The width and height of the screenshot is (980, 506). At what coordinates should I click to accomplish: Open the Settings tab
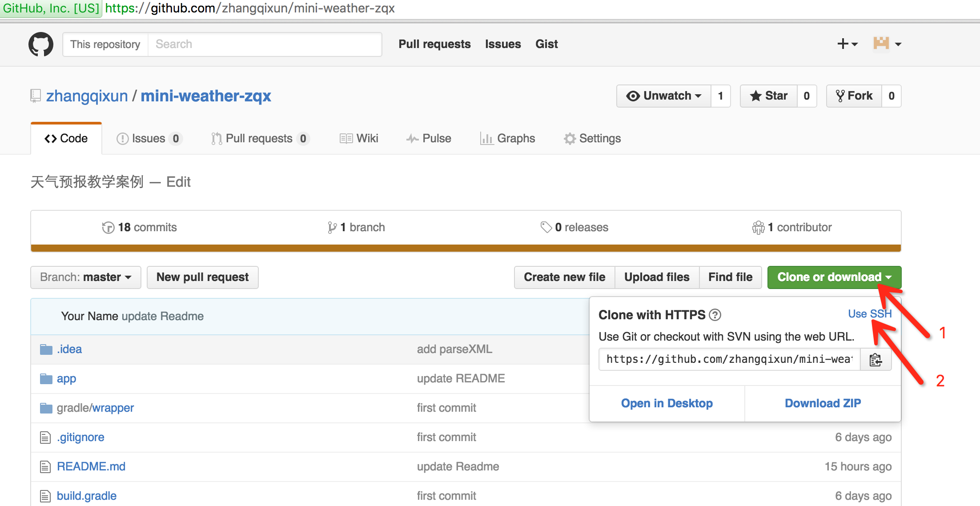point(592,139)
